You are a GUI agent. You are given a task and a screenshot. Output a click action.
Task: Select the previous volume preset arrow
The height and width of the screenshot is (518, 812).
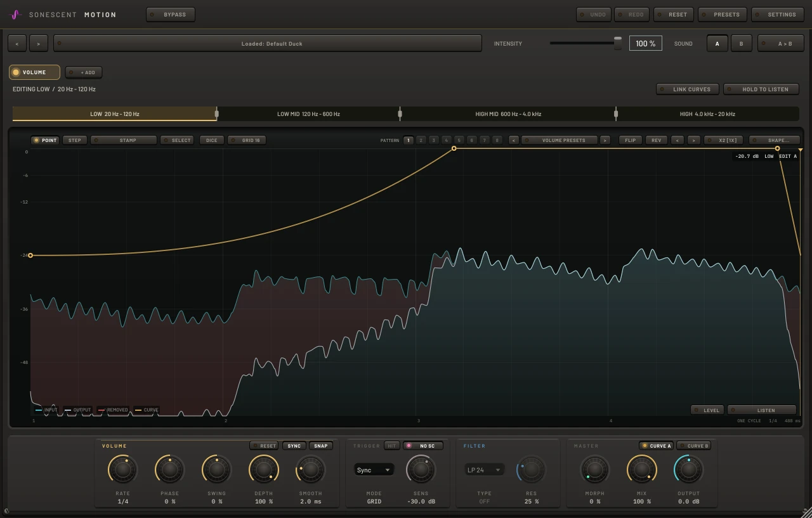(x=514, y=140)
